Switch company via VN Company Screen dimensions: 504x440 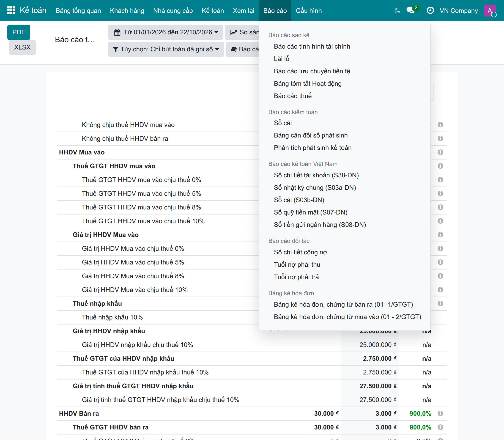click(x=459, y=11)
